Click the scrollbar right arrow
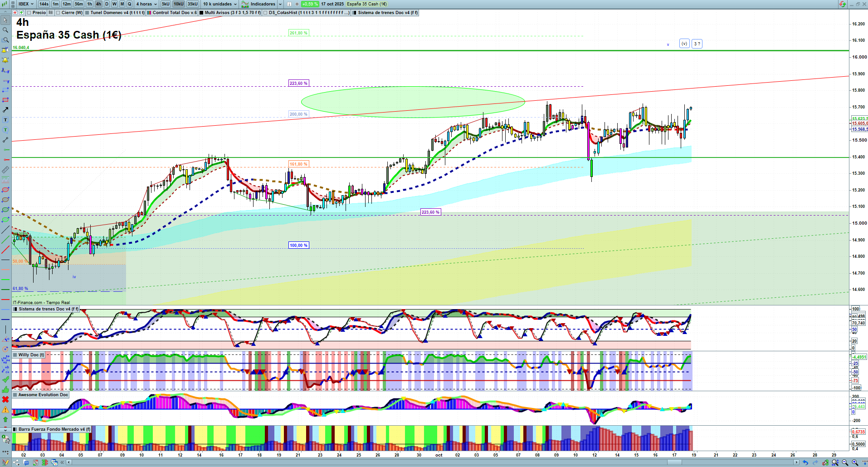Image resolution: width=868 pixels, height=467 pixels. [x=796, y=462]
